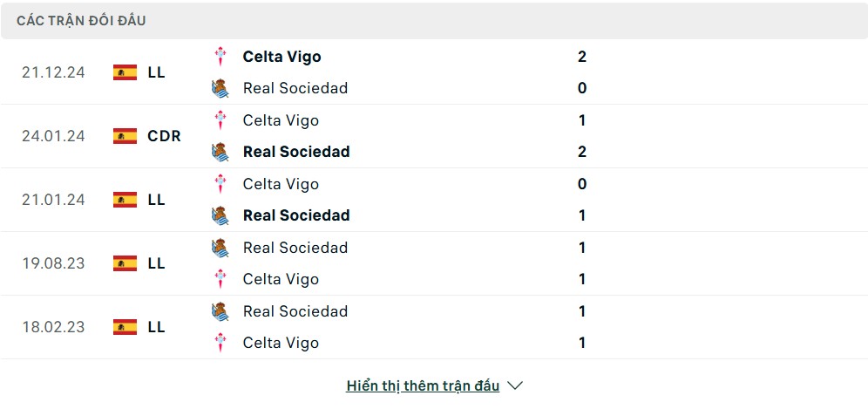Click Spain flag beside 18.02.23 match
The height and width of the screenshot is (409, 868).
click(125, 327)
